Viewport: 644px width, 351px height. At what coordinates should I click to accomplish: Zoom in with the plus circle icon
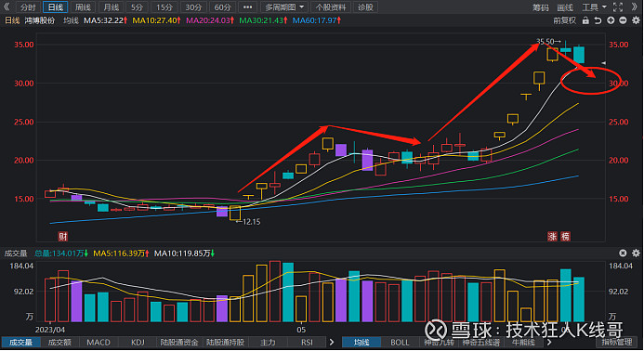tap(611, 20)
